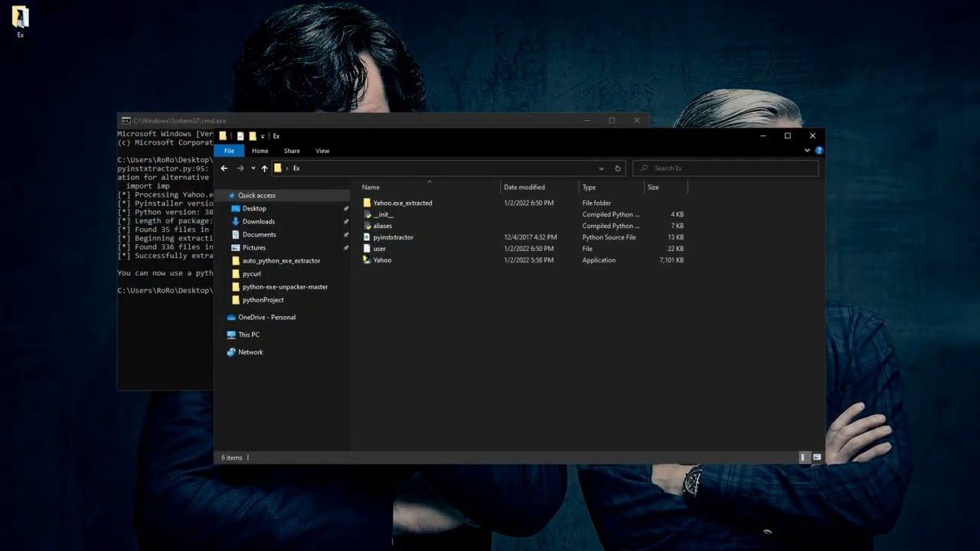Click the "1/2/2022 5:58 PM" date cell
Image resolution: width=980 pixels, height=551 pixels.
528,260
